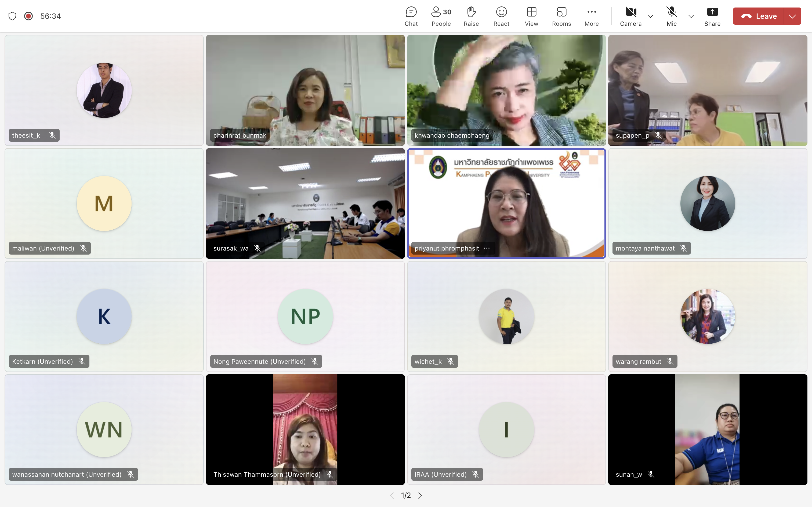
Task: Open breakout Rooms
Action: coord(561,16)
